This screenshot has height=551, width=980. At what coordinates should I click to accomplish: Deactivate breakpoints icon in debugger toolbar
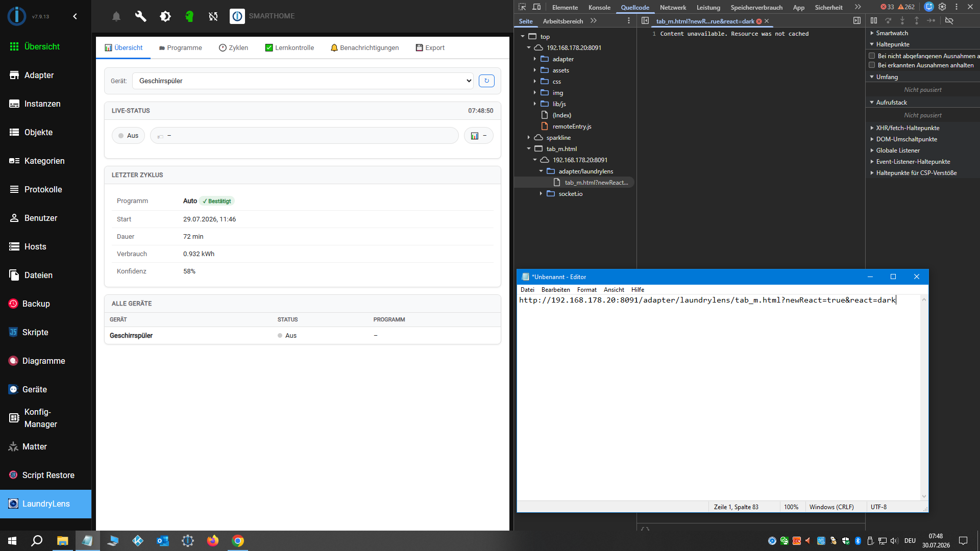tap(949, 20)
